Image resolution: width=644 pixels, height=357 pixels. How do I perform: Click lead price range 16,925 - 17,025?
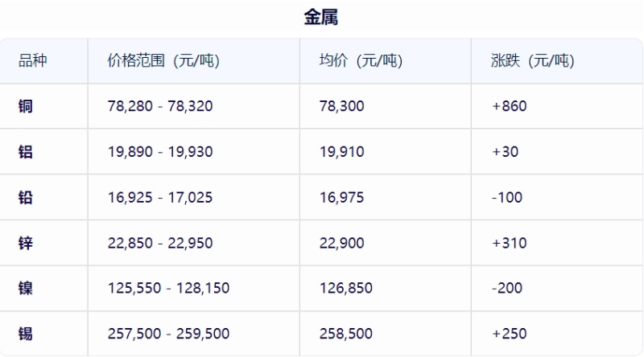[x=160, y=197]
